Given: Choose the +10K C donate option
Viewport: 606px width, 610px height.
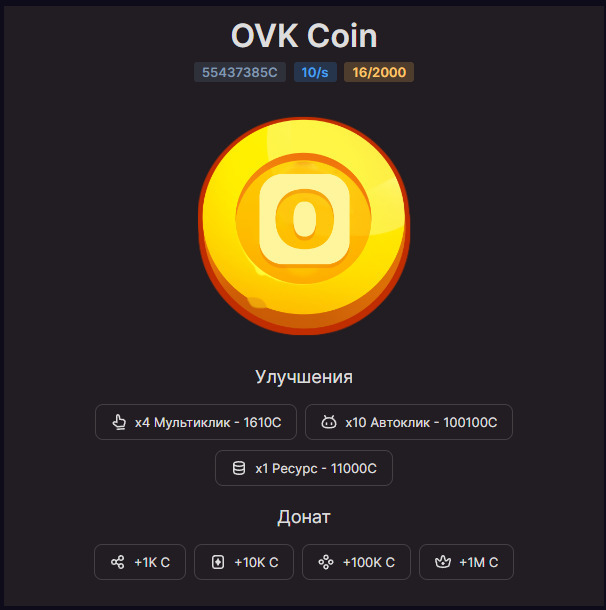Looking at the screenshot, I should pos(244,562).
